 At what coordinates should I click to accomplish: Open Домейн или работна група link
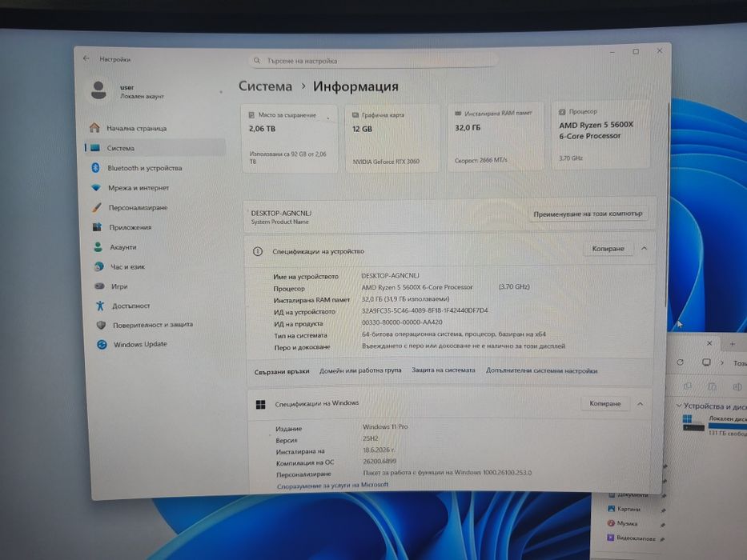(360, 370)
